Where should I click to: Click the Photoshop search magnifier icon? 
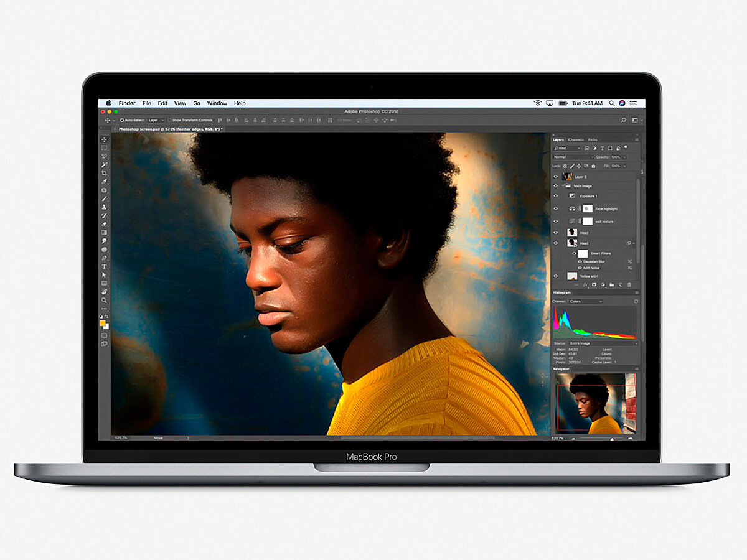(623, 120)
